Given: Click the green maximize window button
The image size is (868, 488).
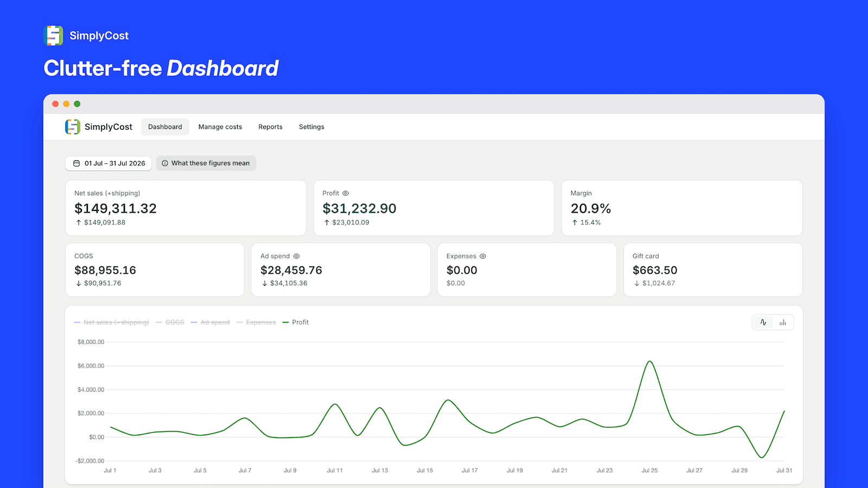Looking at the screenshot, I should click(x=77, y=104).
